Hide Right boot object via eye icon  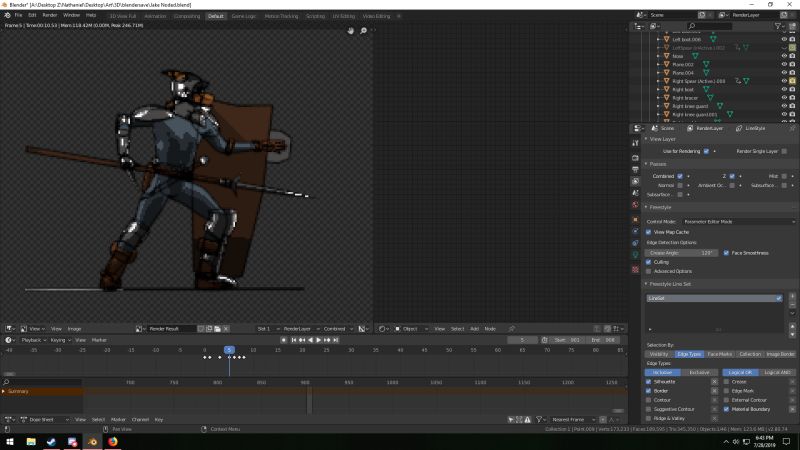pos(784,89)
